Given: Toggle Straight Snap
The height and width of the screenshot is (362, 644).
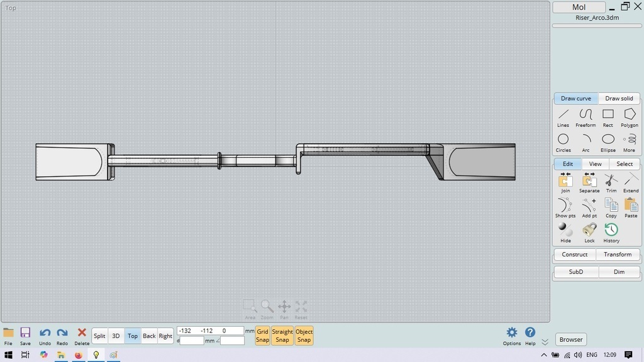Looking at the screenshot, I should [282, 336].
